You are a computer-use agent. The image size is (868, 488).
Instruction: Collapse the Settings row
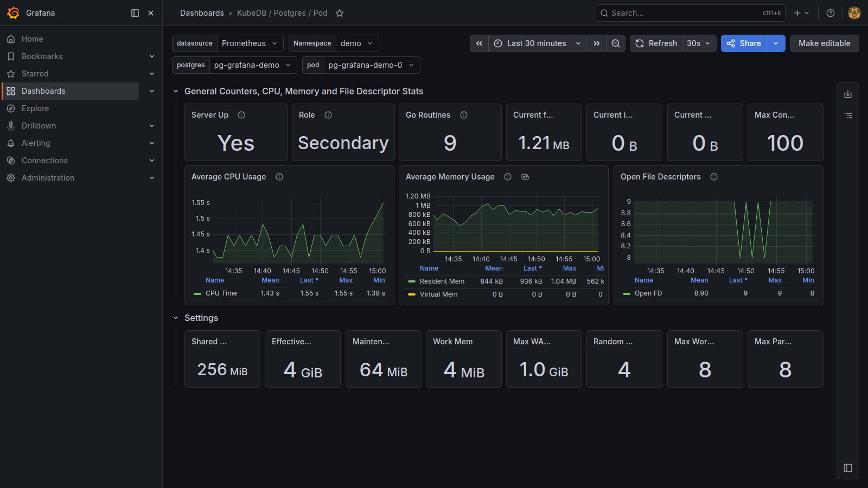pos(176,318)
